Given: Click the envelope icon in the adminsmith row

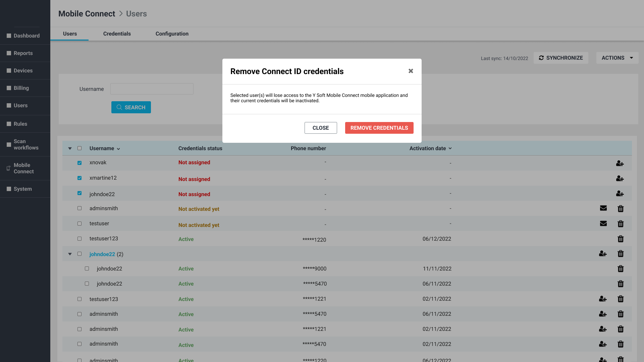Looking at the screenshot, I should coord(603,208).
